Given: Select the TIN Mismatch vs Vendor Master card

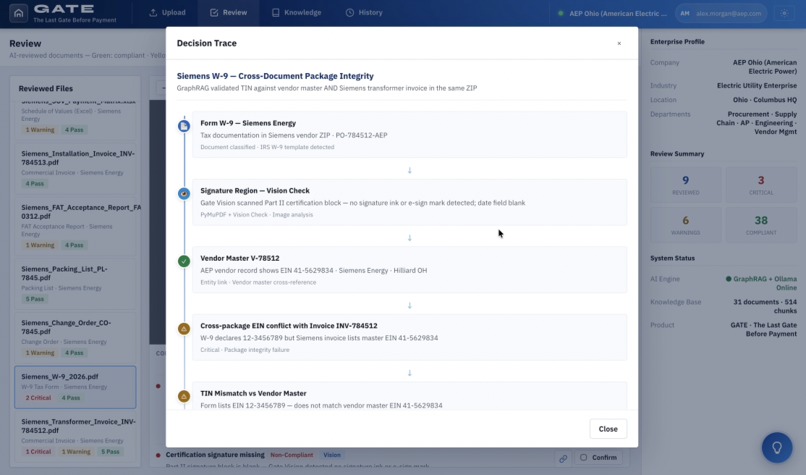Looking at the screenshot, I should tap(410, 396).
